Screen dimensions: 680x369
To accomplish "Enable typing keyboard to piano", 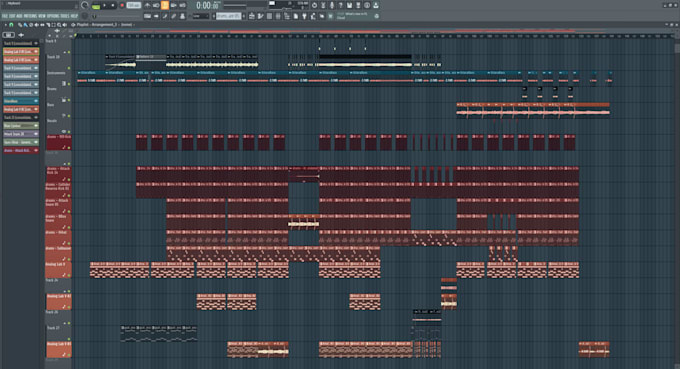I will click(147, 16).
